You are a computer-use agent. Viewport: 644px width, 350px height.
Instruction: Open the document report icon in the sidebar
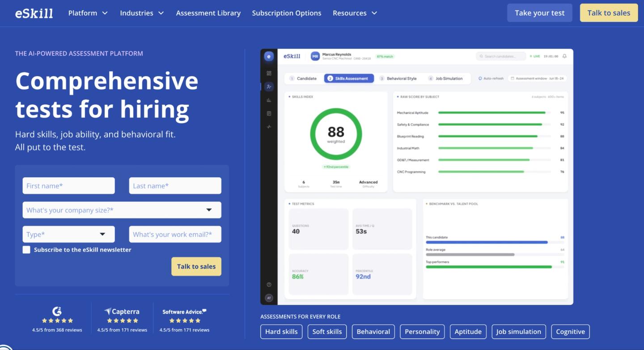(x=269, y=114)
